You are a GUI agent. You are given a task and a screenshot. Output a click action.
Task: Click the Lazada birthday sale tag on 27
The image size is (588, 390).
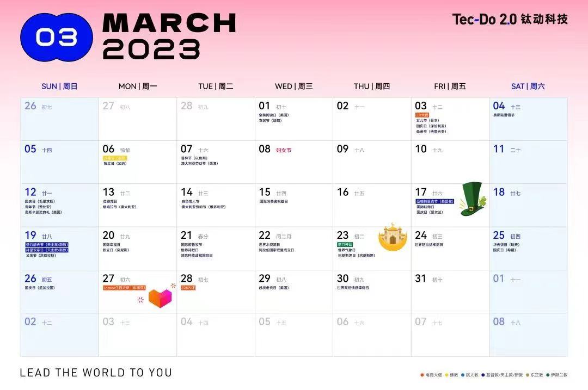pyautogui.click(x=124, y=288)
